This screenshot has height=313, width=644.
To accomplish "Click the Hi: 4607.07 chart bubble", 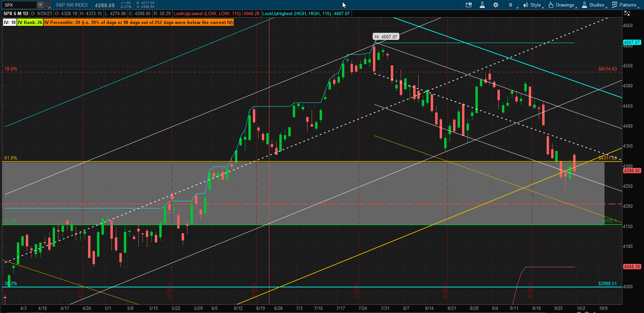I will pyautogui.click(x=386, y=37).
